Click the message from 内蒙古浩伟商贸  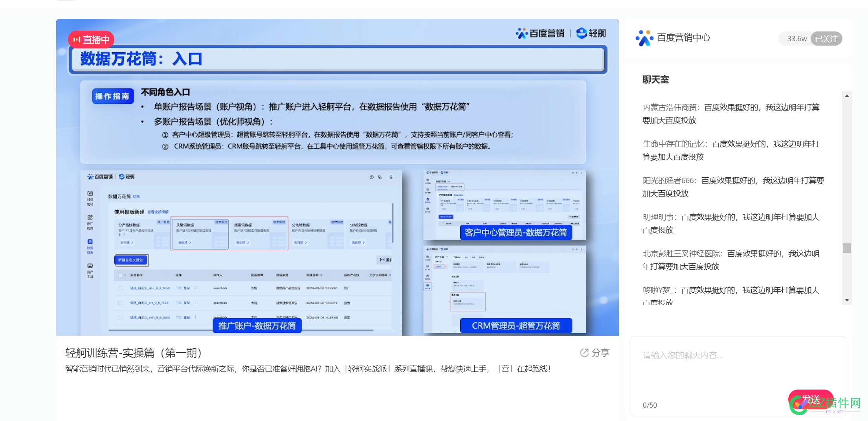click(x=731, y=114)
